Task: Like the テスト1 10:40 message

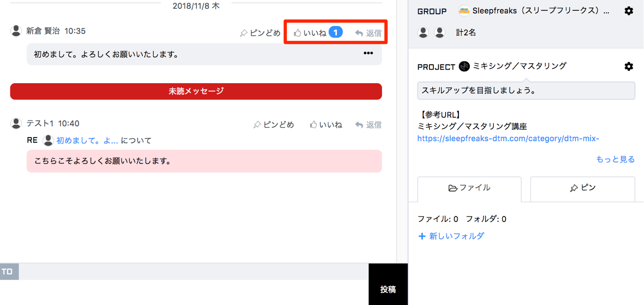Action: coord(326,125)
